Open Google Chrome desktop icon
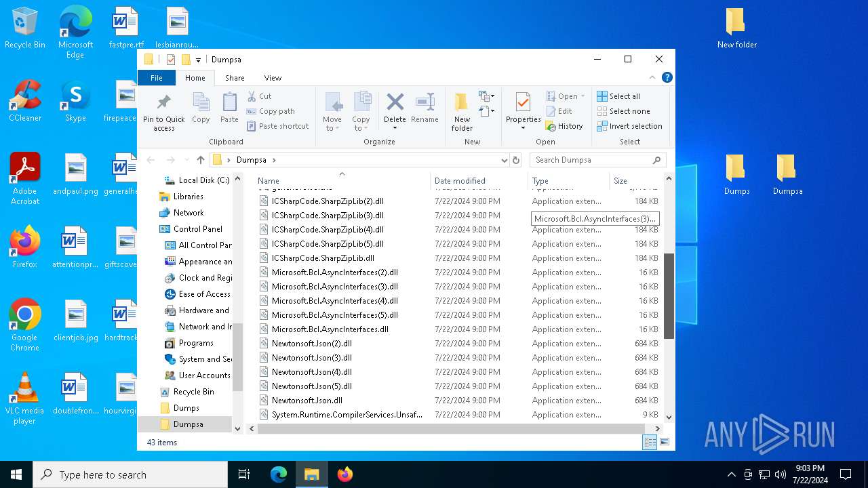 click(x=25, y=325)
